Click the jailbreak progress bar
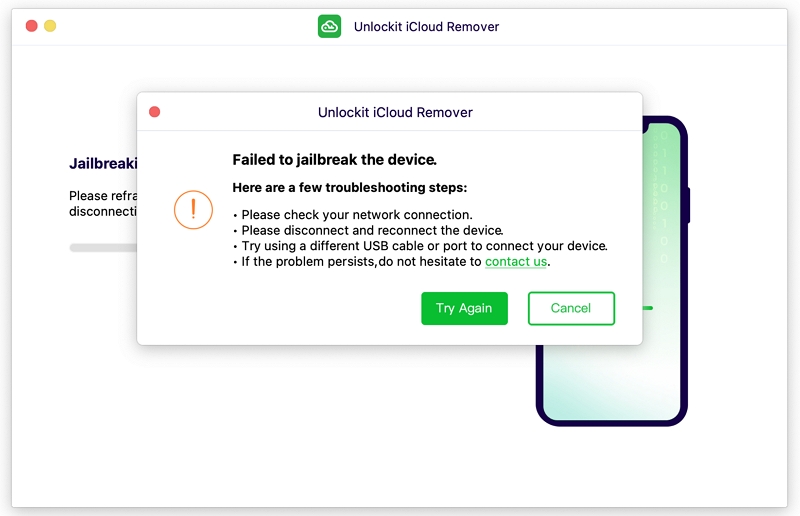 coord(103,248)
